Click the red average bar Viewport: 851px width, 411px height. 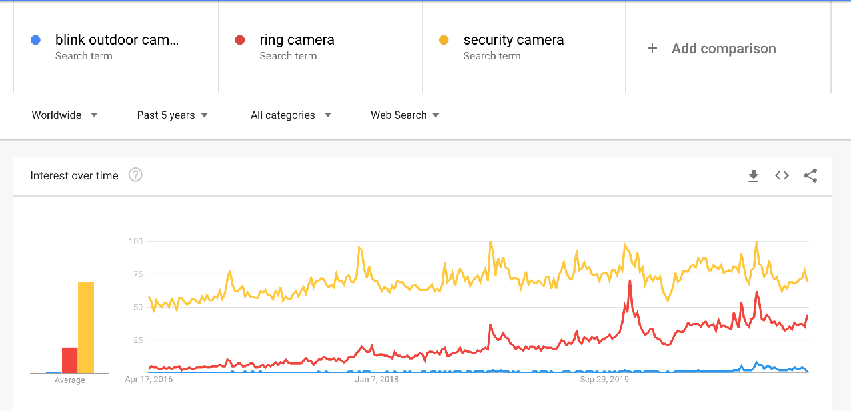click(70, 360)
